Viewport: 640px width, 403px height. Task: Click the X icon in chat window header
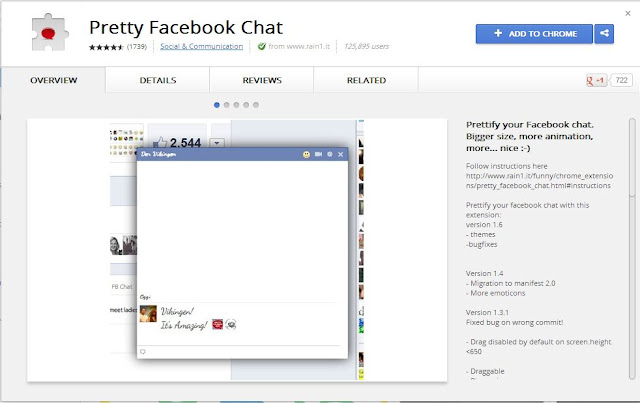pos(341,154)
